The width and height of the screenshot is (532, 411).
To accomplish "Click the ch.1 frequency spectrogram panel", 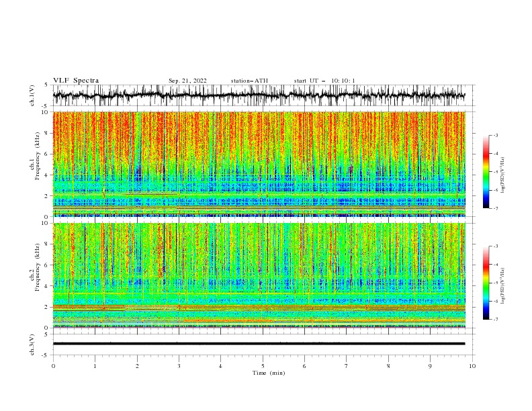I will point(259,164).
